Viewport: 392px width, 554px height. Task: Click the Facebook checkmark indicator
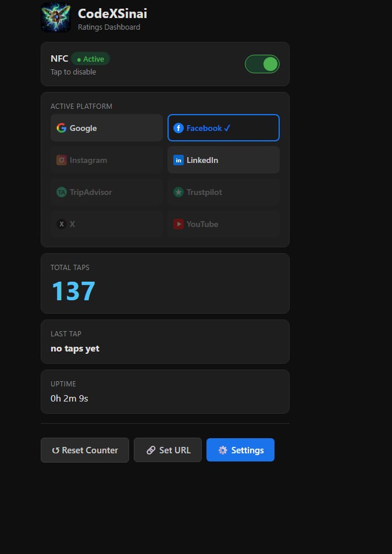(227, 128)
